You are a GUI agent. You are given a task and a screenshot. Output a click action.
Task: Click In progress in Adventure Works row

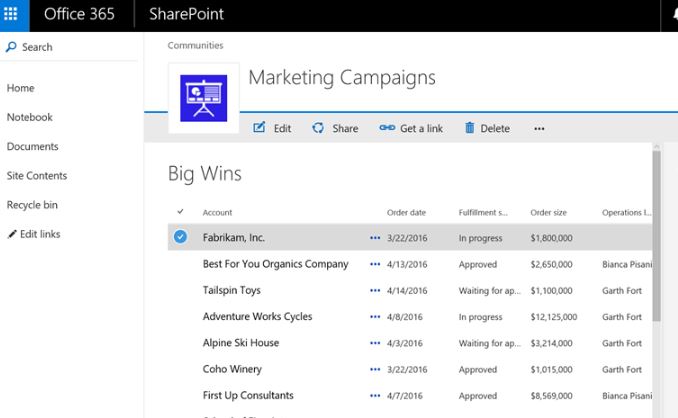(x=480, y=317)
